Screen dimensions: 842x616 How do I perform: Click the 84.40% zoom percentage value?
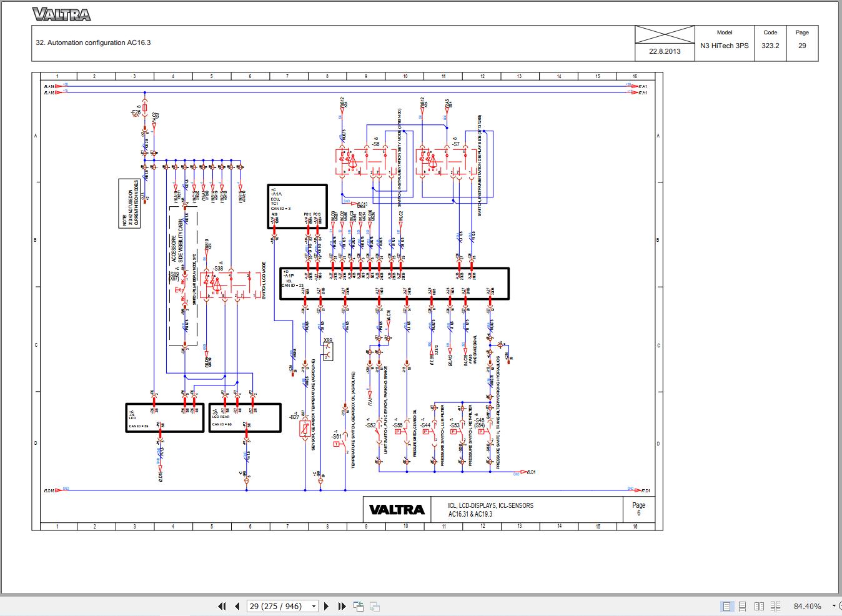click(808, 606)
